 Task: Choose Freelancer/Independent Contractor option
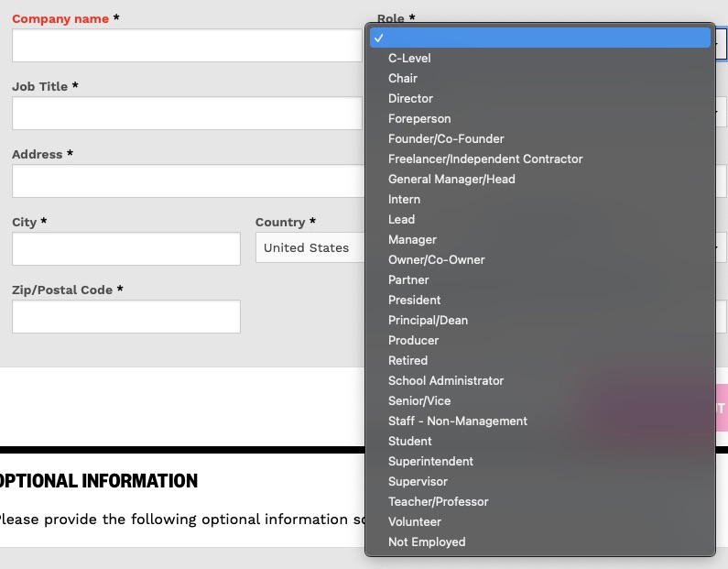(x=485, y=159)
